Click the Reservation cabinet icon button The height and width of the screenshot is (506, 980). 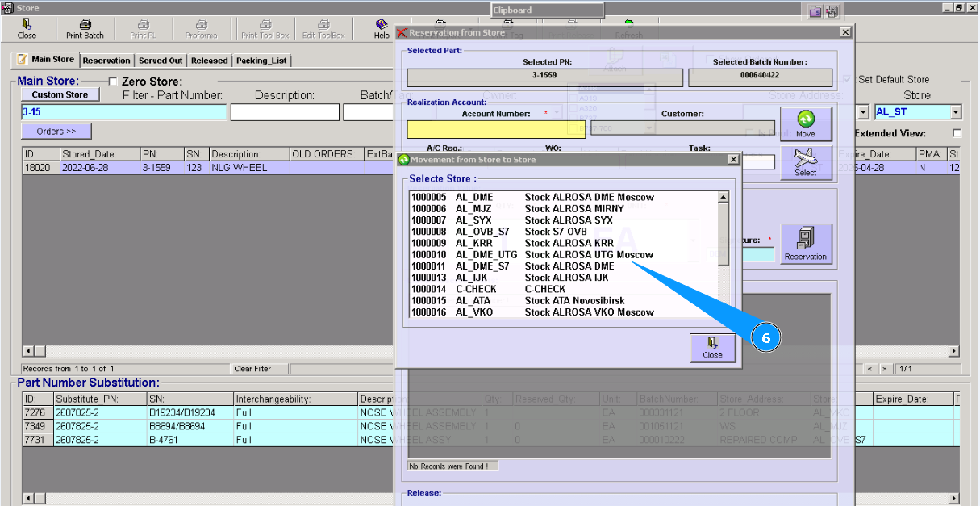coord(805,245)
